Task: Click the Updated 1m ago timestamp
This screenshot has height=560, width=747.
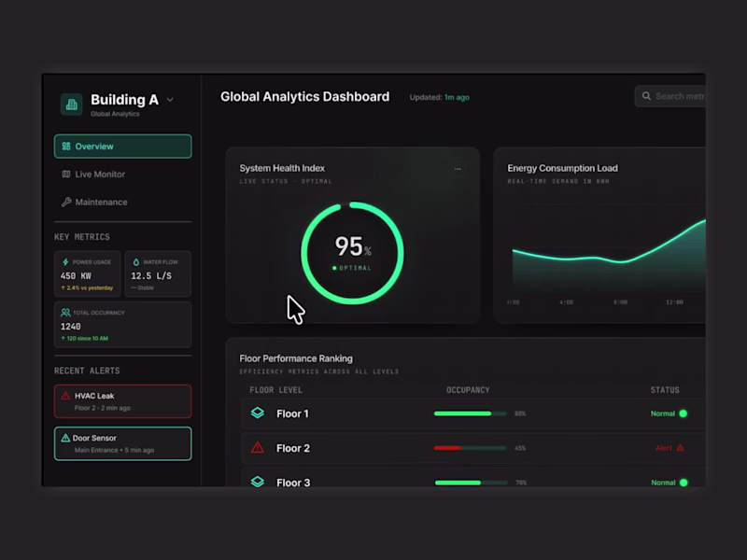Action: pyautogui.click(x=439, y=97)
